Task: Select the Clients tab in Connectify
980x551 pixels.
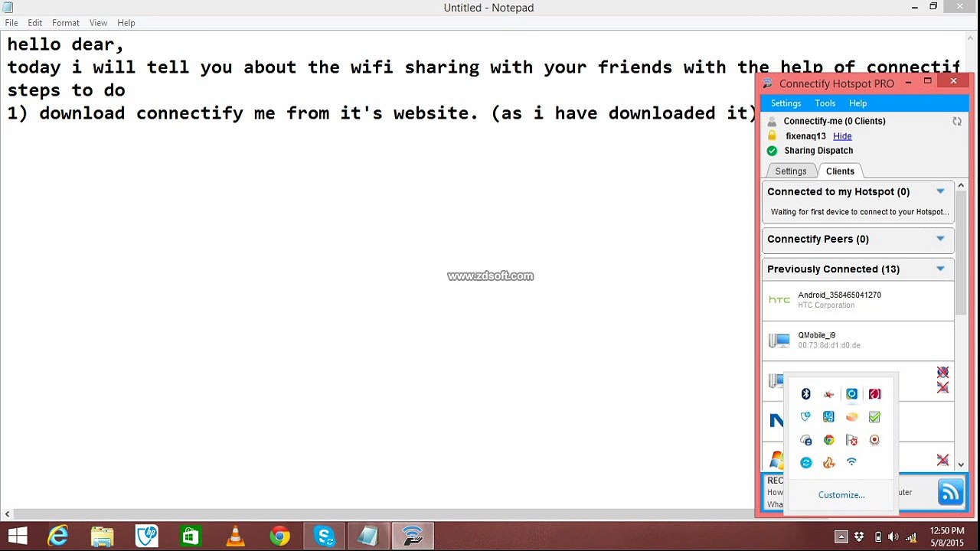Action: [840, 171]
